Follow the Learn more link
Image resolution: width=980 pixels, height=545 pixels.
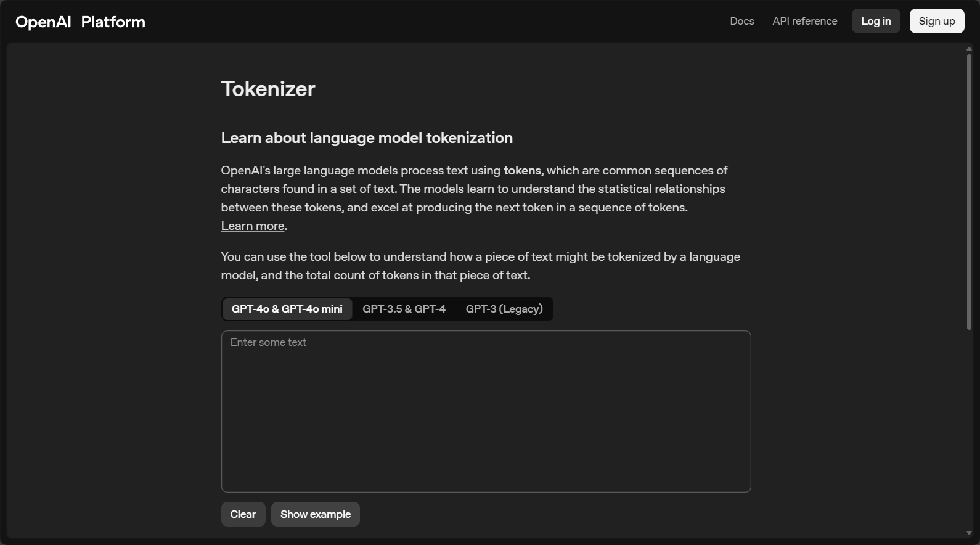pos(253,226)
